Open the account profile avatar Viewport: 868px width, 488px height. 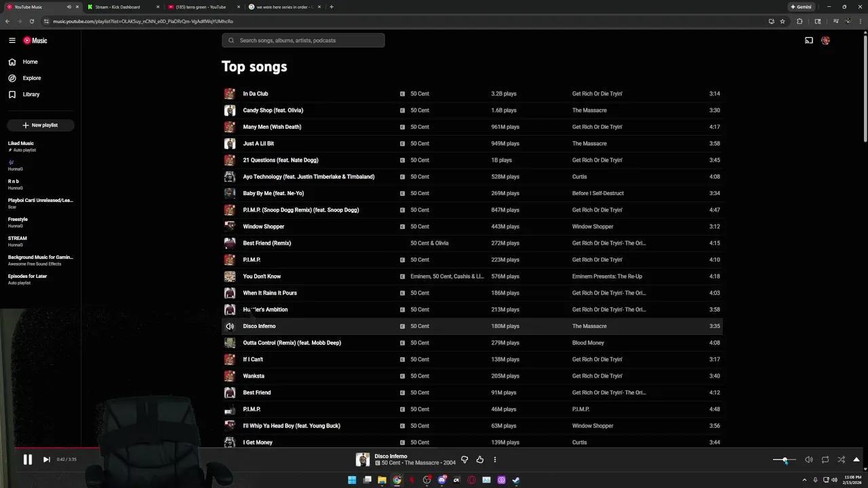[x=825, y=41]
